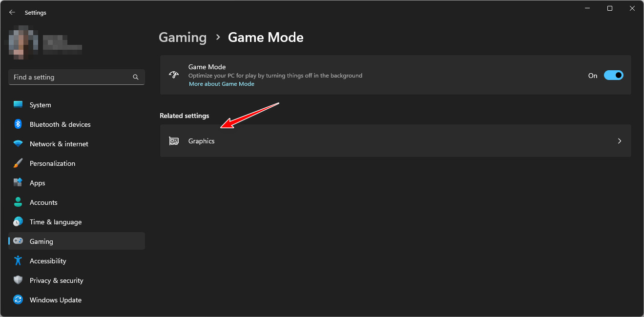Click the back arrow in title bar
This screenshot has width=644, height=317.
pyautogui.click(x=12, y=13)
